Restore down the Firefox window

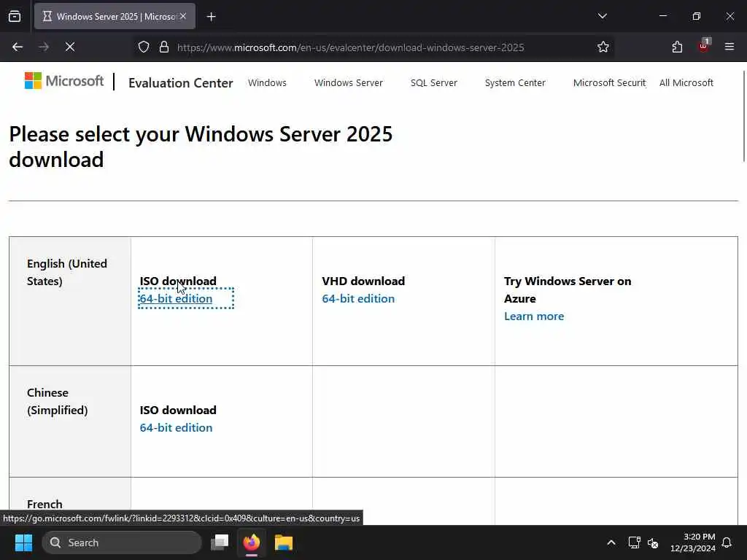click(697, 16)
